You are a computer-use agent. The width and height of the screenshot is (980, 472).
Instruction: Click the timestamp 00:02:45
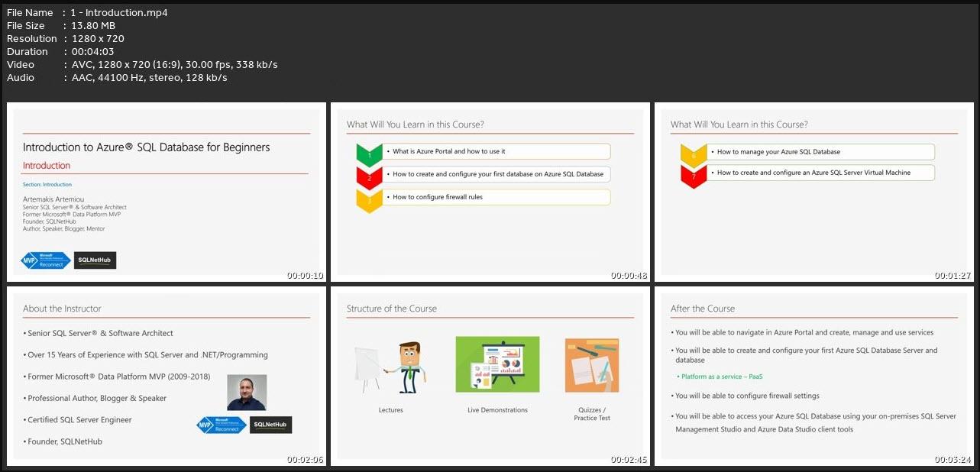(x=629, y=460)
